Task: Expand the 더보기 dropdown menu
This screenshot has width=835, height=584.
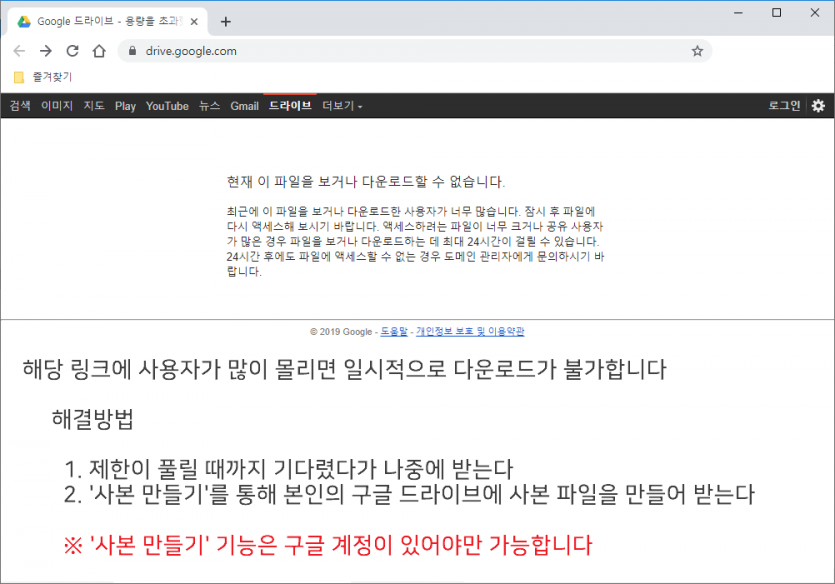Action: click(342, 106)
